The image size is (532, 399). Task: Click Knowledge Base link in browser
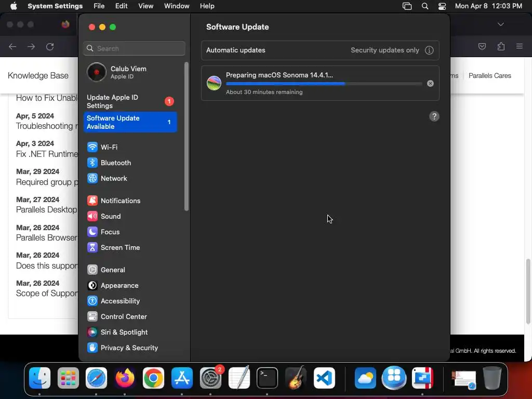click(38, 76)
